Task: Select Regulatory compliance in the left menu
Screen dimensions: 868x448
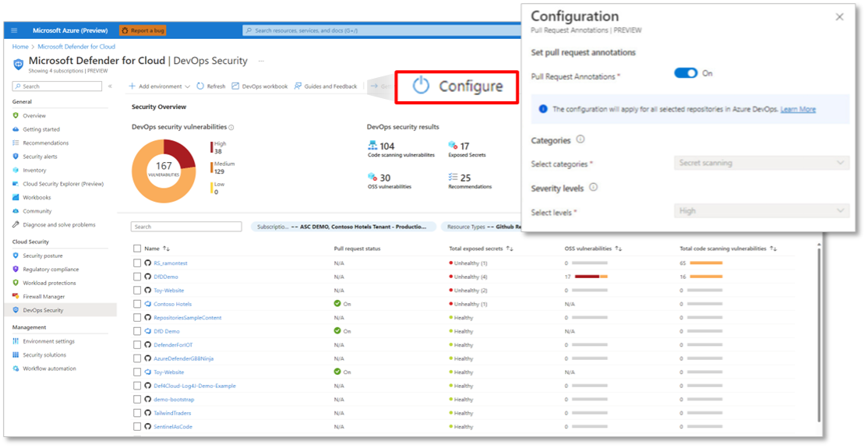Action: point(49,270)
